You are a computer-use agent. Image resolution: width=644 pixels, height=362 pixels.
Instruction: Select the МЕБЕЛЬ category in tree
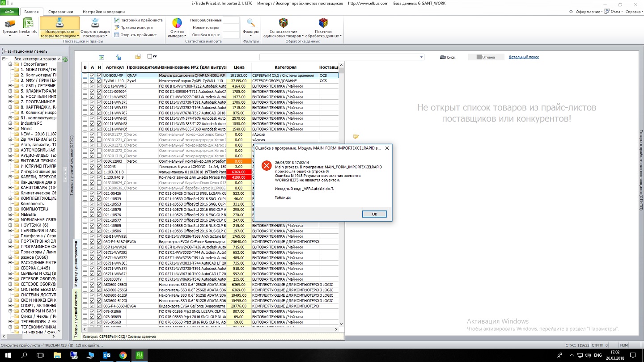(x=28, y=215)
